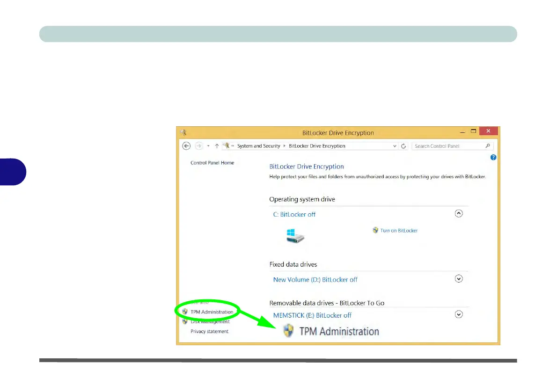Expand the MEMSTICK (E:) section

point(459,314)
